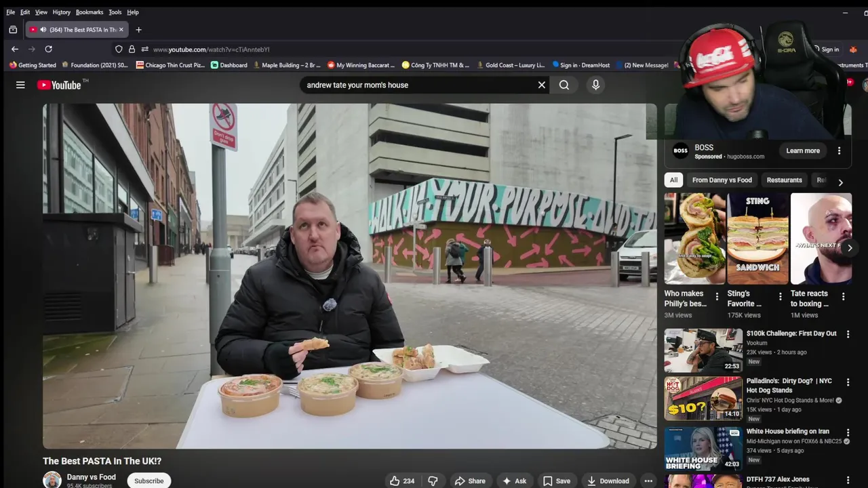Open Sign in - DreamHost bookmark
The image size is (868, 488).
pos(580,65)
